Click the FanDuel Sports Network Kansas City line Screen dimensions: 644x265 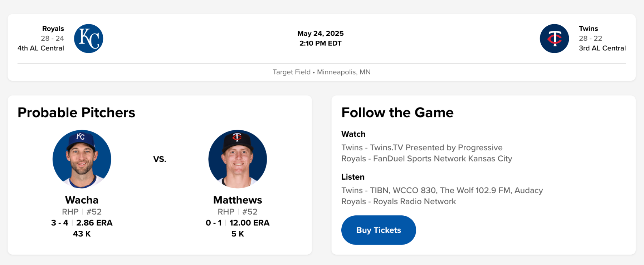tap(426, 159)
